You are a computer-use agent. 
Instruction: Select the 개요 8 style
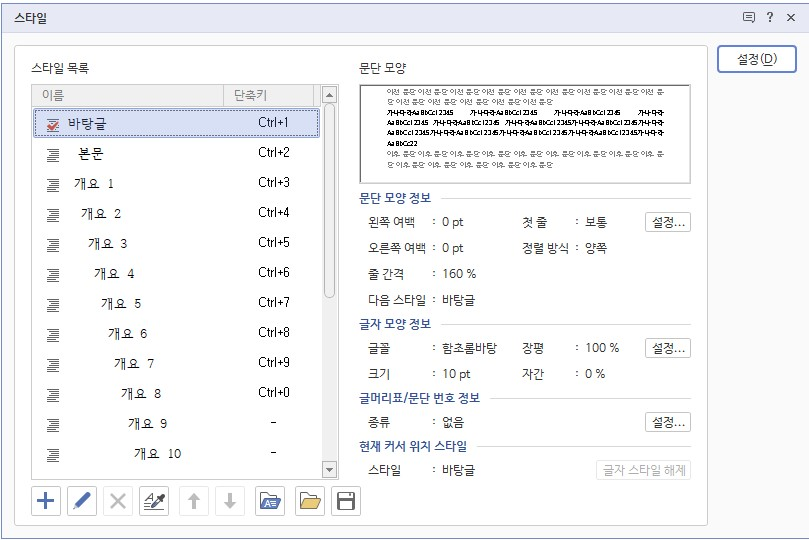176,393
